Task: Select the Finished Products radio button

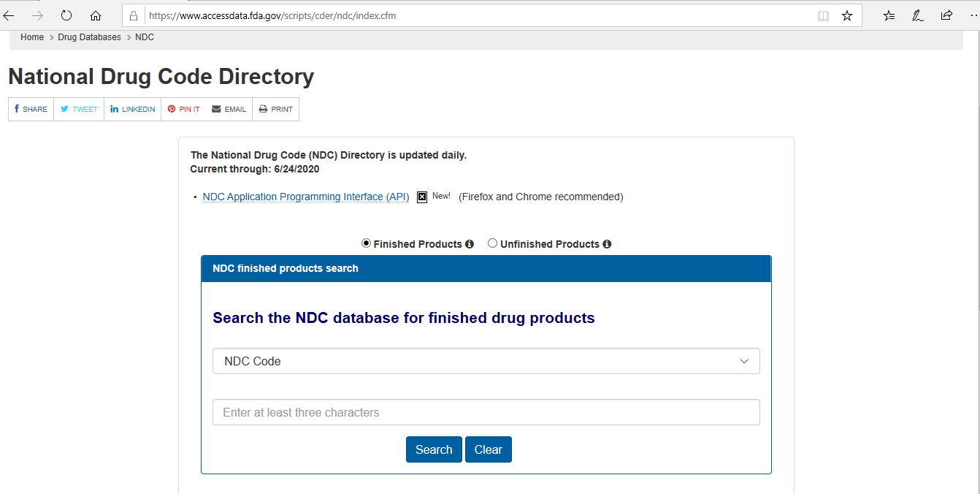Action: 367,243
